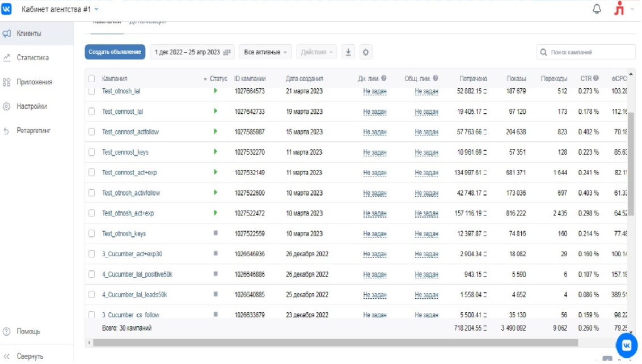Open the notifications bell
This screenshot has width=642, height=364.
[597, 9]
